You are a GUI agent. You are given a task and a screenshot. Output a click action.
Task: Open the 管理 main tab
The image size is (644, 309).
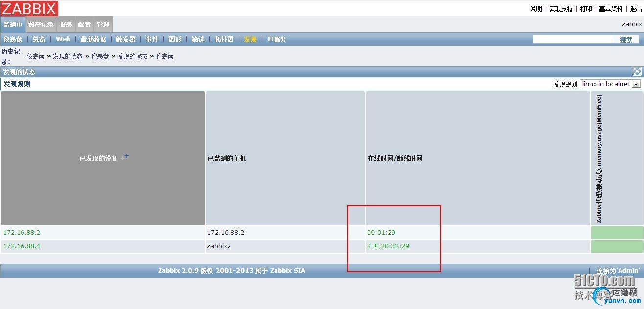pos(103,24)
